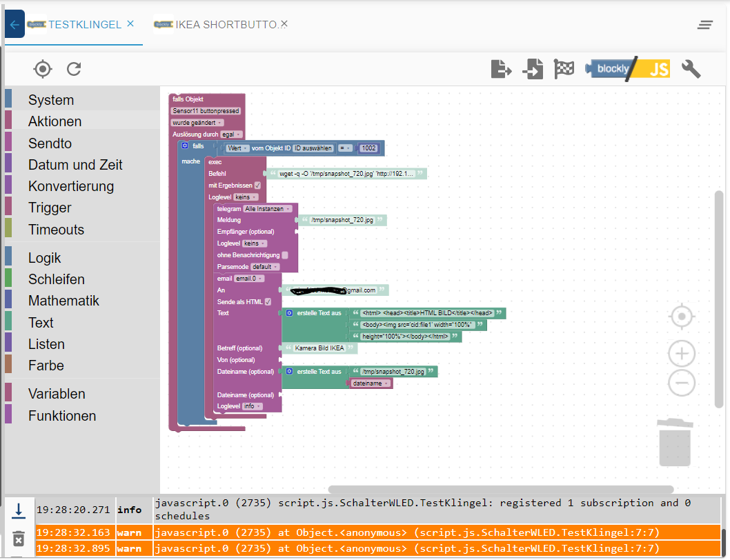730x560 pixels.
Task: Close the TESTKLINGEL tab
Action: [x=130, y=23]
